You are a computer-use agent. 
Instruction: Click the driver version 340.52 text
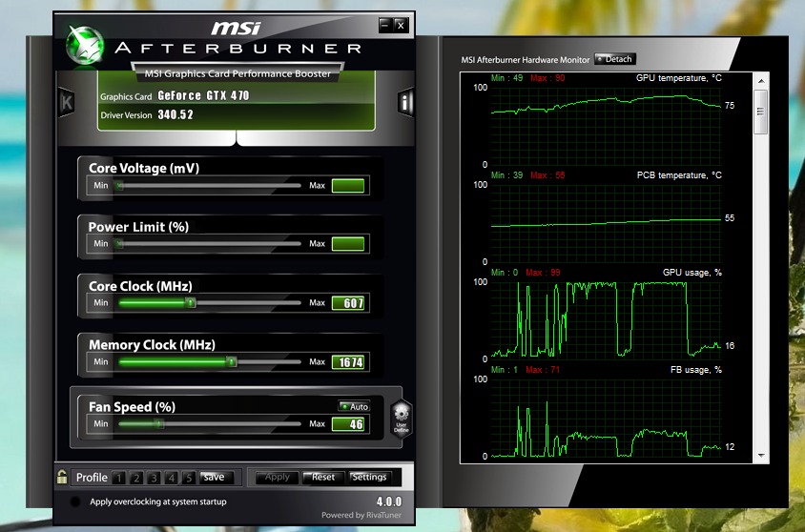175,114
